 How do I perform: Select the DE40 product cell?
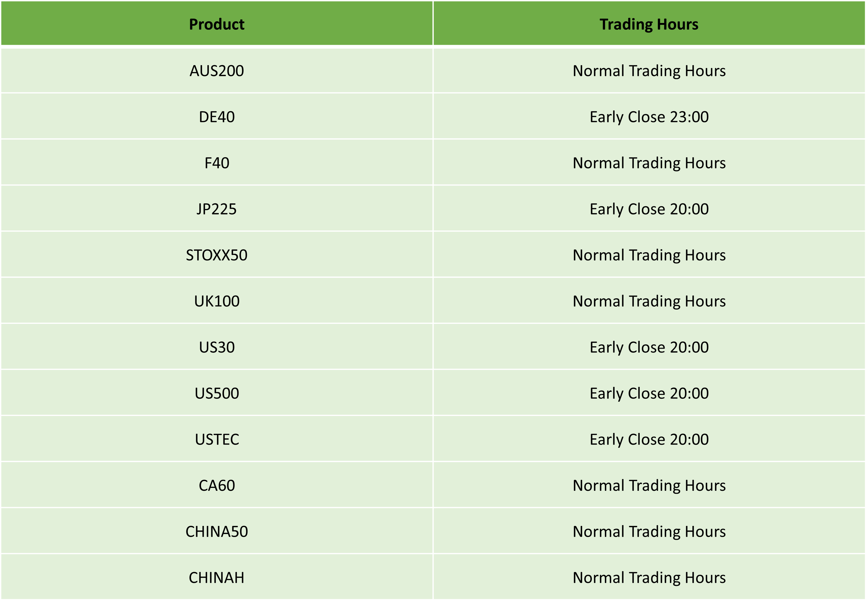tap(217, 117)
